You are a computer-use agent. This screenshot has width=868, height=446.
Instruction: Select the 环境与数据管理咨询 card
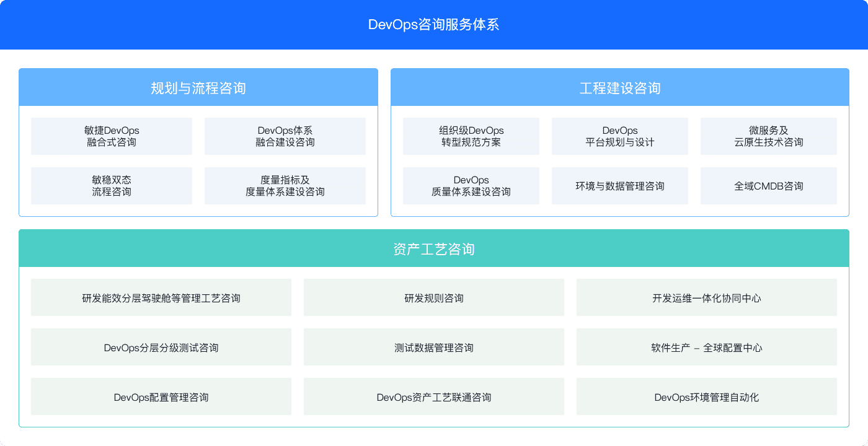[x=620, y=185]
